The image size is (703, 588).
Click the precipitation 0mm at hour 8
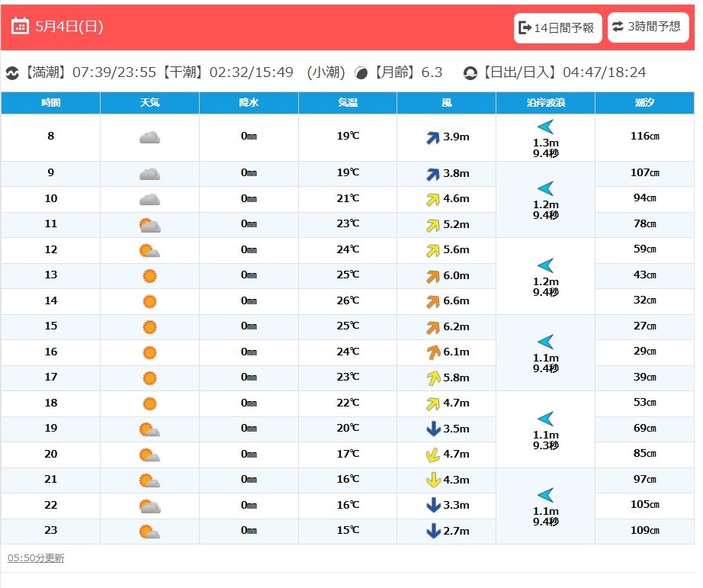[x=249, y=136]
